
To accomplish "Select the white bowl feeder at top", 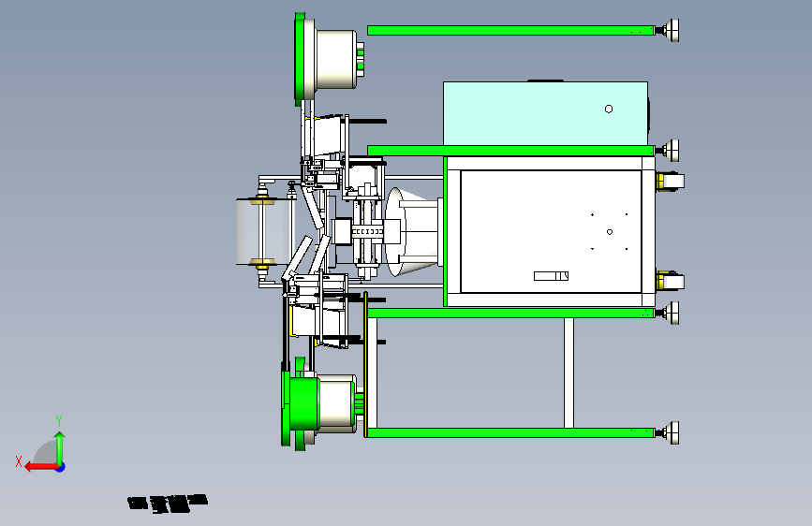I will [x=329, y=59].
